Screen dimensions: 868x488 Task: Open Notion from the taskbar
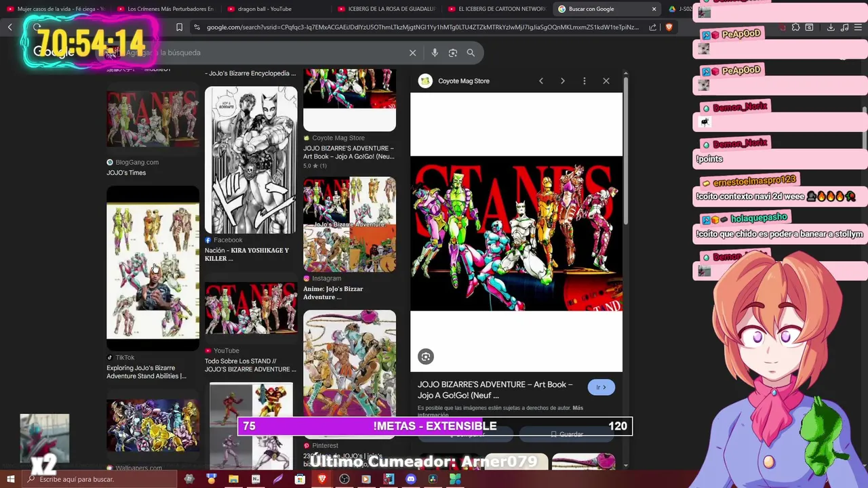click(256, 479)
